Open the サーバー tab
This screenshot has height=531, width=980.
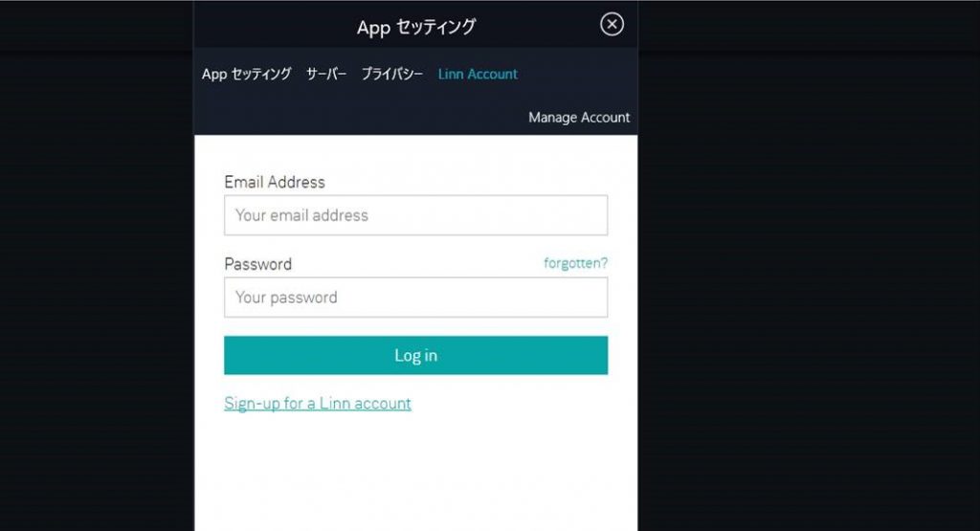(x=325, y=74)
